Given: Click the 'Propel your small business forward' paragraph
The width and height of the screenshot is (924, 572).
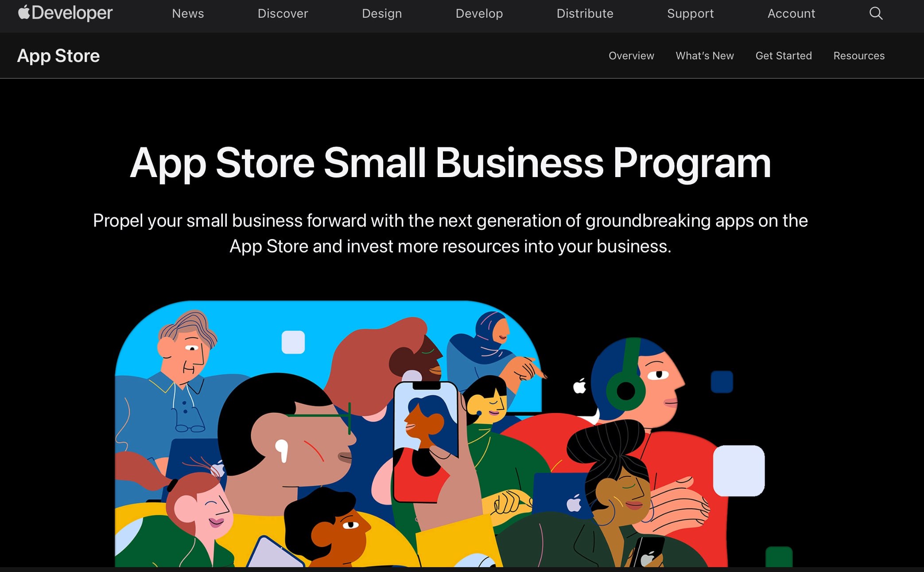Looking at the screenshot, I should pos(450,233).
